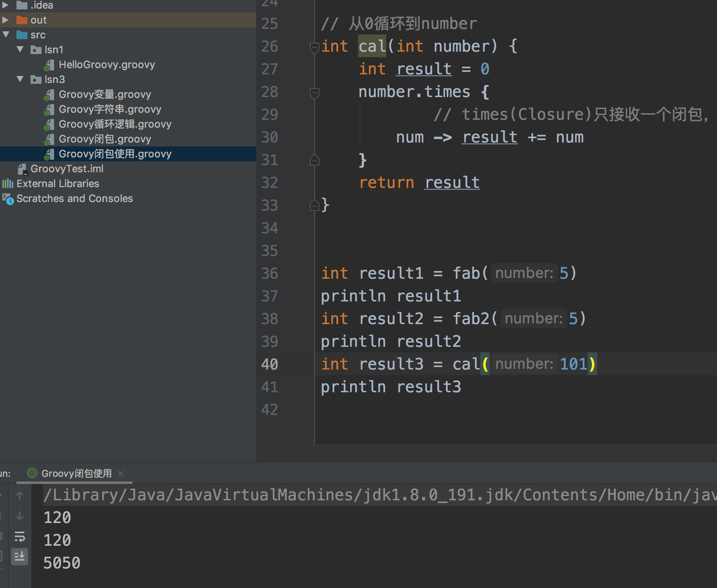Open Groovy字符串.groovy in the project tree
717x588 pixels.
pos(110,109)
